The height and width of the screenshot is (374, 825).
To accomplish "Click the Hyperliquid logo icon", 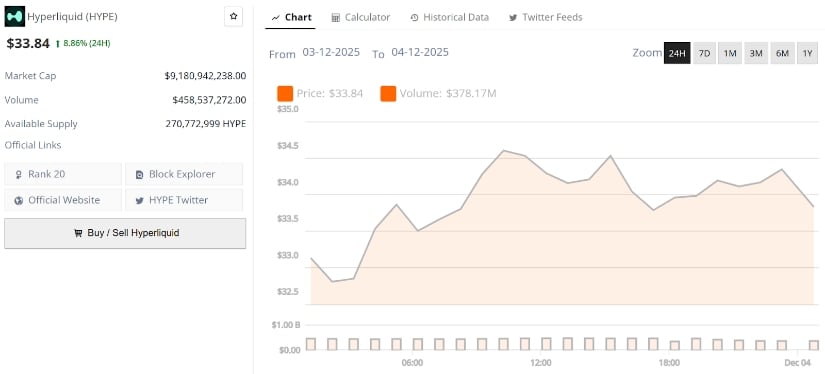I will (15, 17).
